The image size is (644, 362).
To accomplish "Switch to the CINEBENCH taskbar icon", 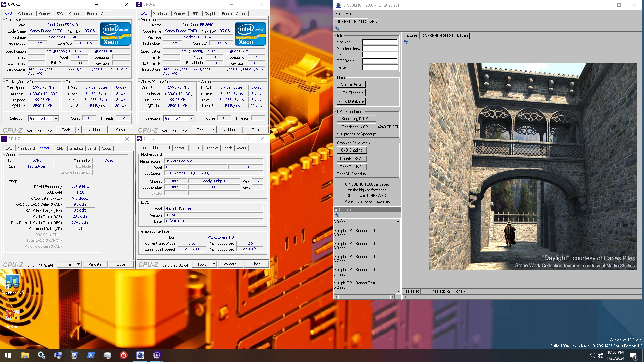I will 140,355.
